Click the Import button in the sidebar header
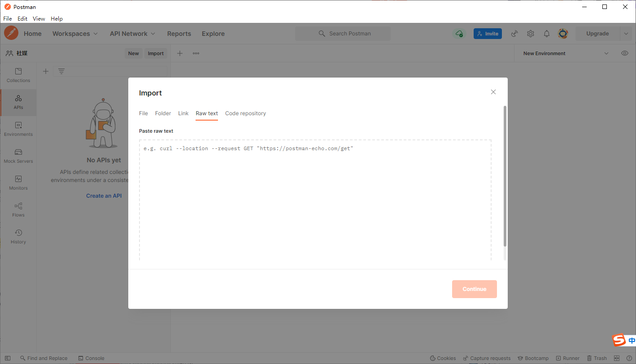Image resolution: width=636 pixels, height=364 pixels. (x=156, y=53)
